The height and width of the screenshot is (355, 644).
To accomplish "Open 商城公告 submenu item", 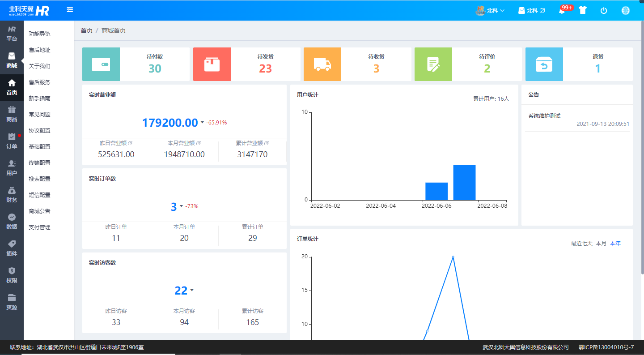I will 39,211.
